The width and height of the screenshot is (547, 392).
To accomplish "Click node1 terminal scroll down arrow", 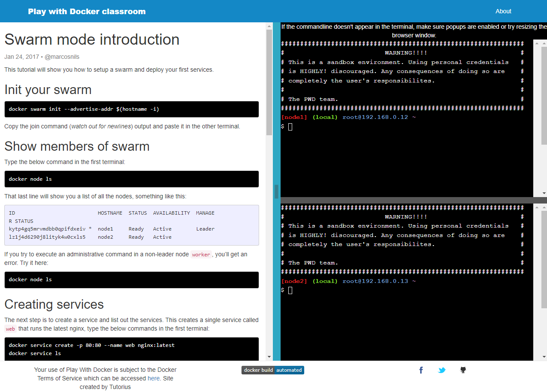I will 544,193.
